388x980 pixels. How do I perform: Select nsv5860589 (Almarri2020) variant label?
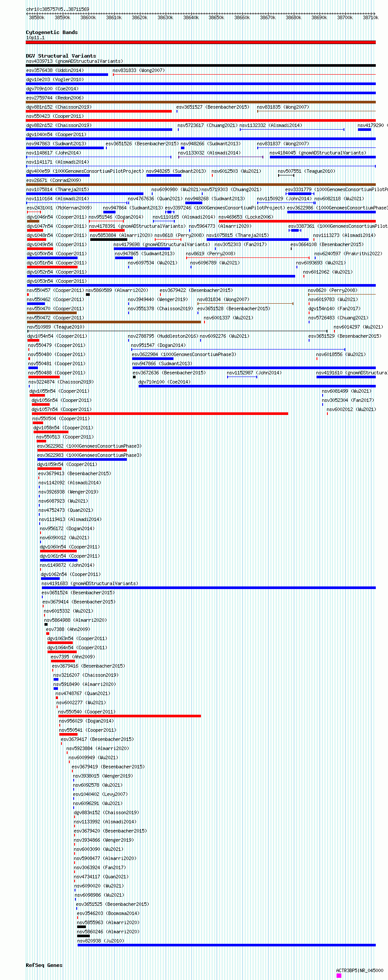coord(117,290)
